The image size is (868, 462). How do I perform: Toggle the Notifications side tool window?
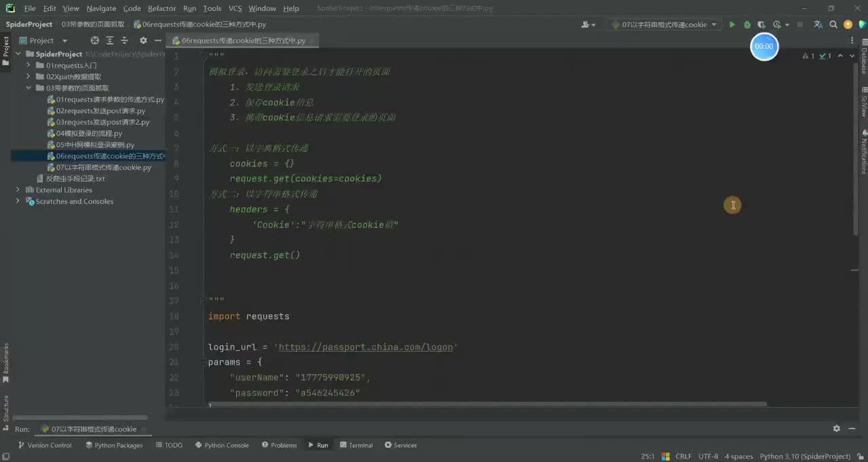point(863,152)
